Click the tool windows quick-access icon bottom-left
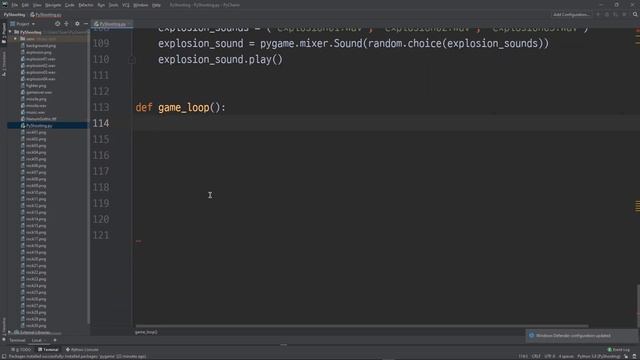 click(4, 356)
